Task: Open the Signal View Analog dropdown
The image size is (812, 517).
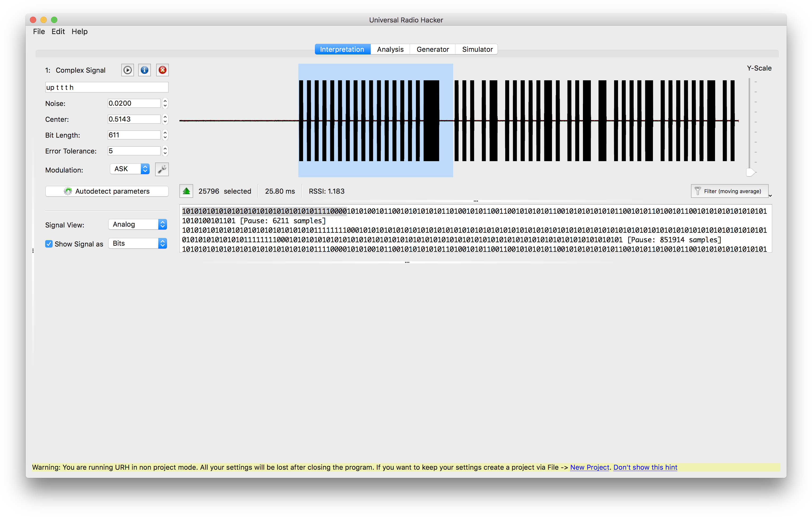Action: pos(138,225)
